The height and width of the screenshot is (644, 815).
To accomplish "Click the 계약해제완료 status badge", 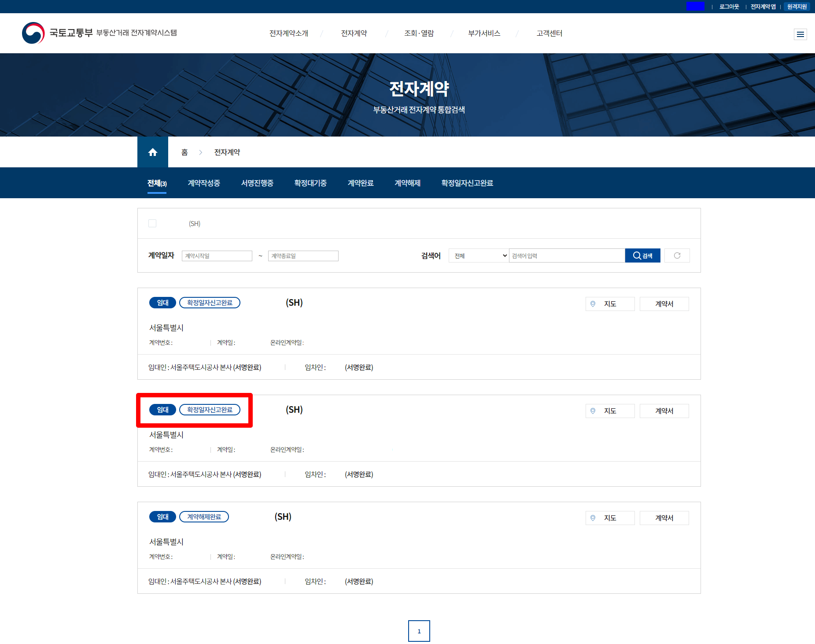I will point(204,517).
